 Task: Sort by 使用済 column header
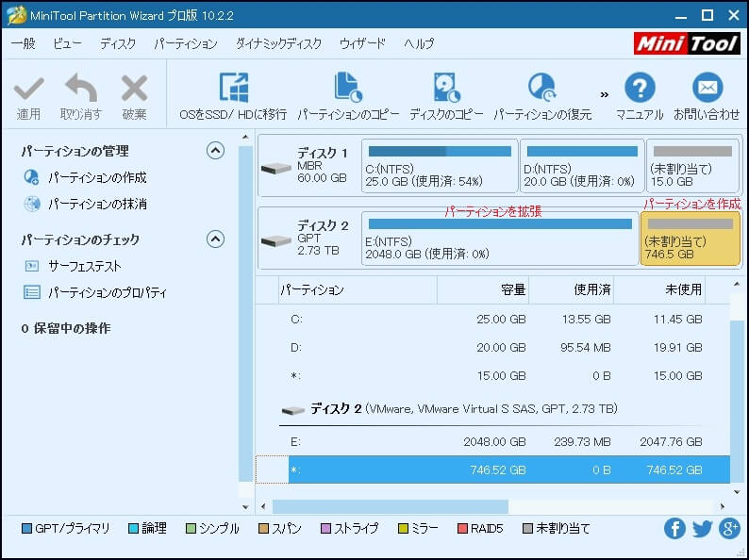pyautogui.click(x=572, y=289)
